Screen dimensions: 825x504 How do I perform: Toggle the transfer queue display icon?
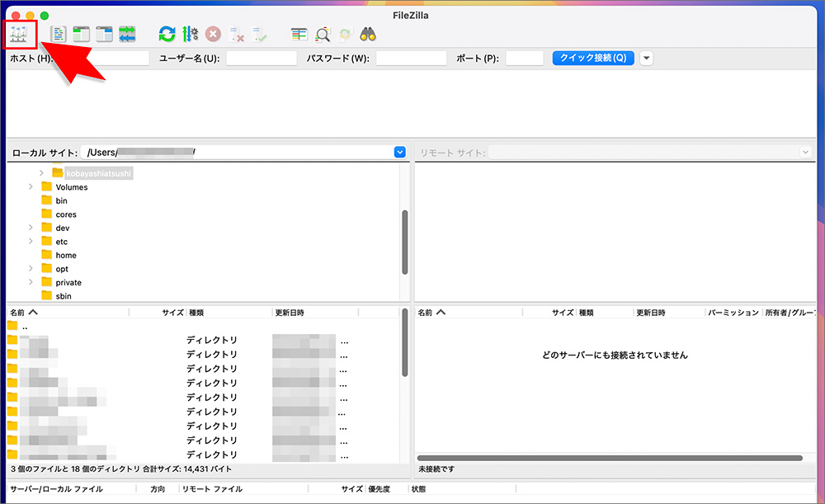[x=127, y=35]
